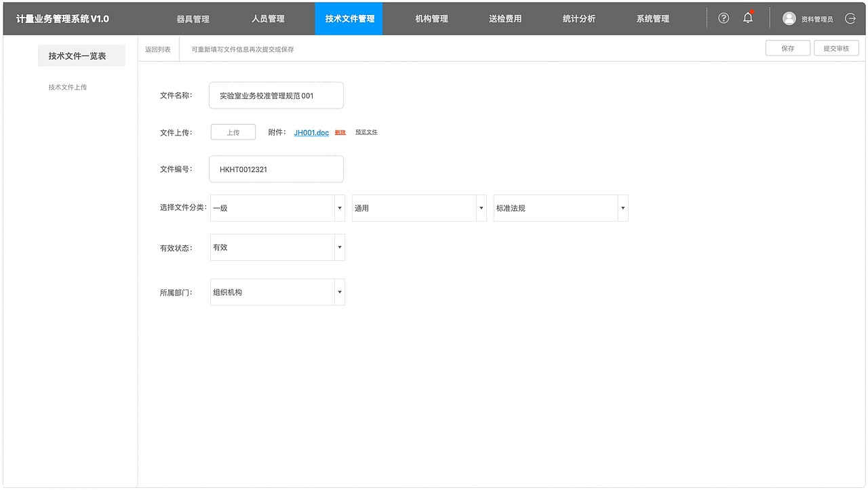This screenshot has height=490, width=868.
Task: Expand the 一级 category dropdown
Action: point(277,208)
